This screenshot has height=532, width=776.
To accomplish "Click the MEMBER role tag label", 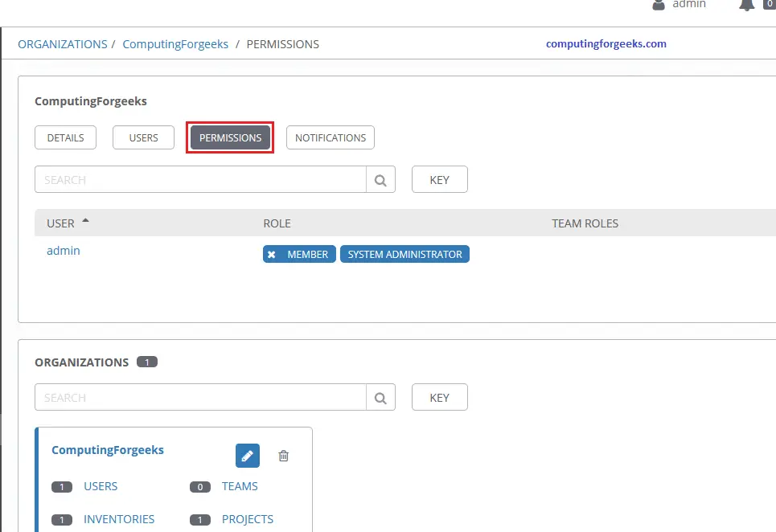I will [307, 254].
